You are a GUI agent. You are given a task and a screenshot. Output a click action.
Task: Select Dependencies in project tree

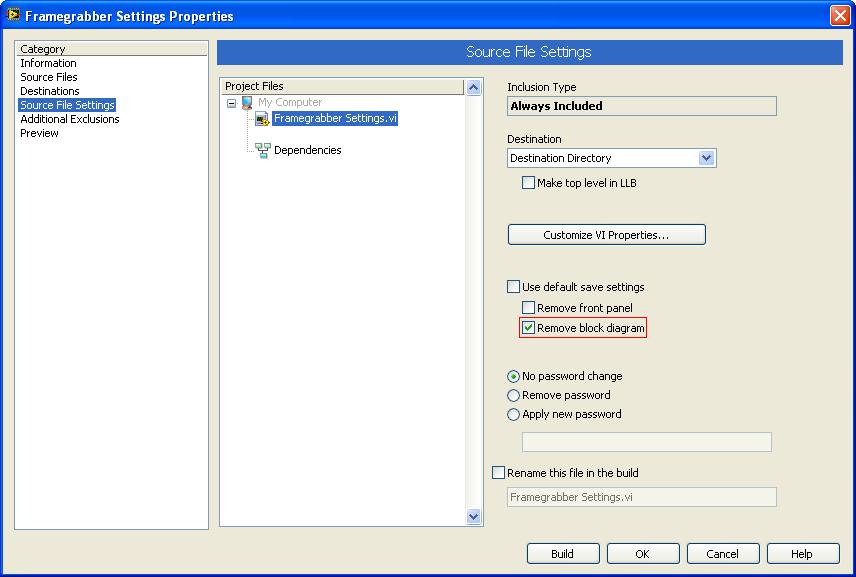(x=307, y=150)
